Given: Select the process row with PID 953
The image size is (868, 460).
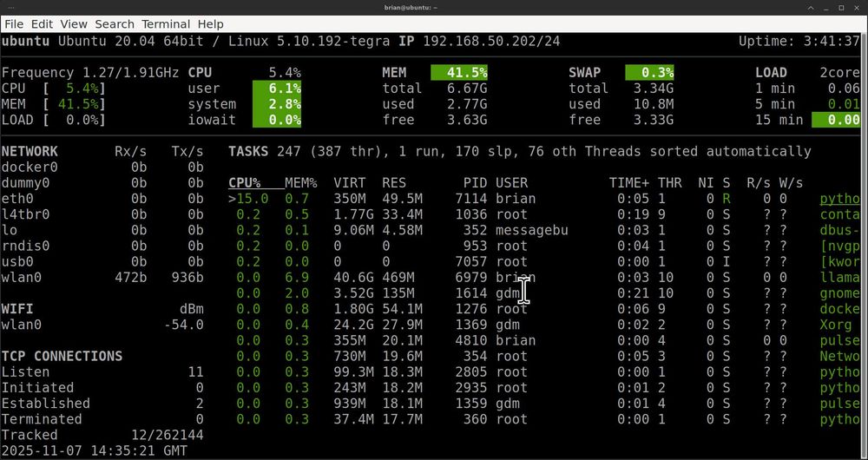Looking at the screenshot, I should (544, 246).
